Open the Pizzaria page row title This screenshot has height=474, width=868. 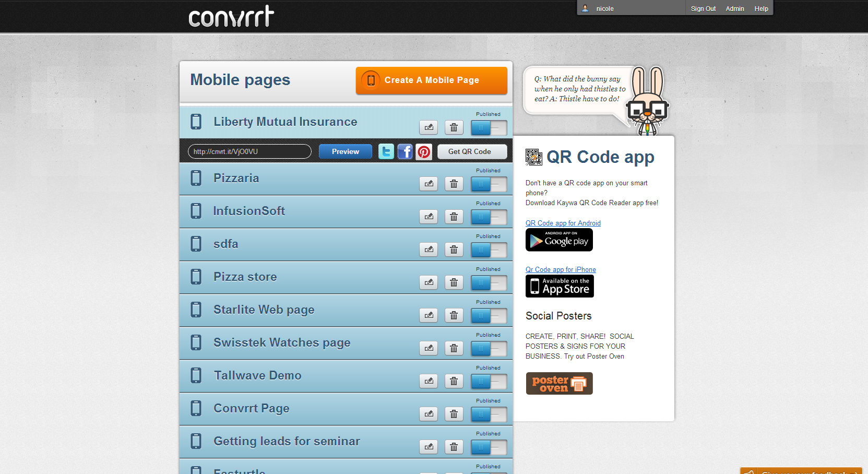(x=236, y=178)
